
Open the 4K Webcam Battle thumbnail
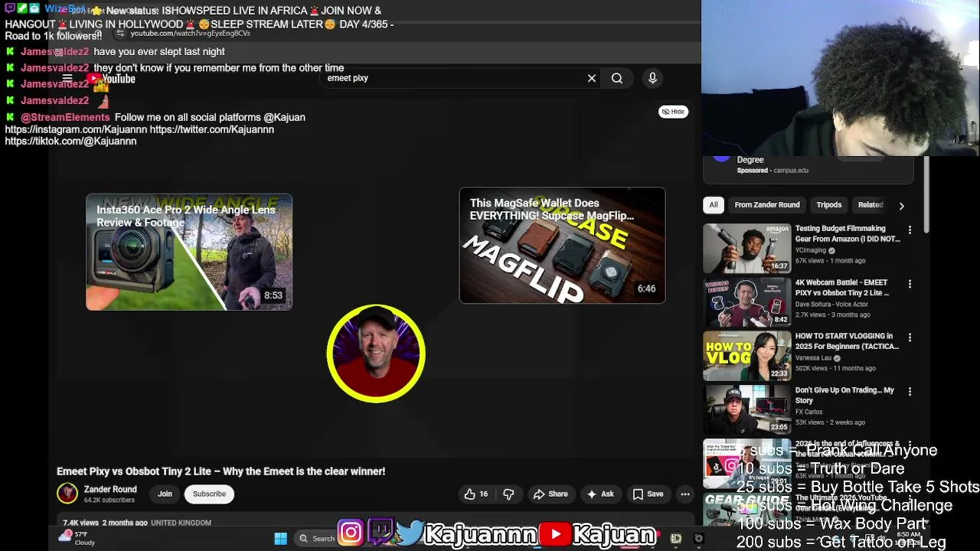point(747,302)
